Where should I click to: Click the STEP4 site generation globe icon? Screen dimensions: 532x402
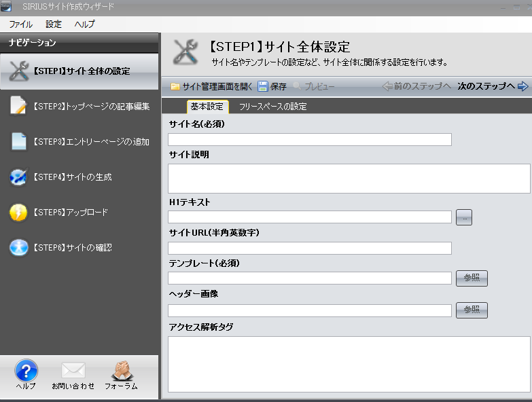(x=18, y=177)
